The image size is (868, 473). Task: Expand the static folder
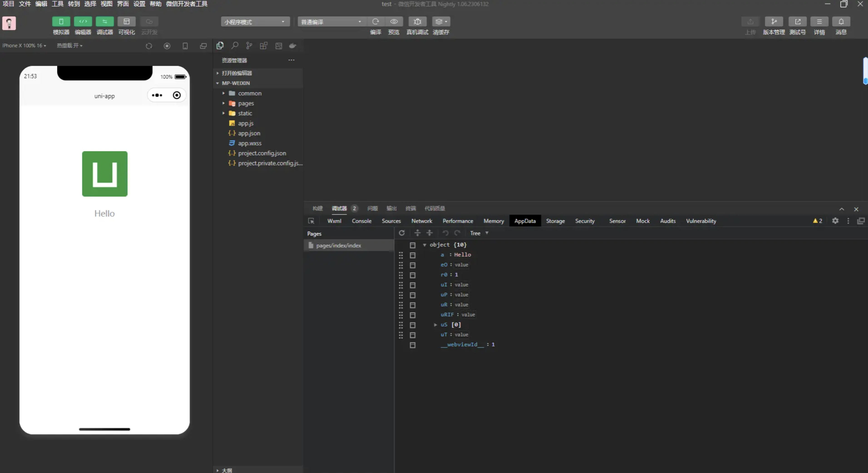[x=258, y=113]
